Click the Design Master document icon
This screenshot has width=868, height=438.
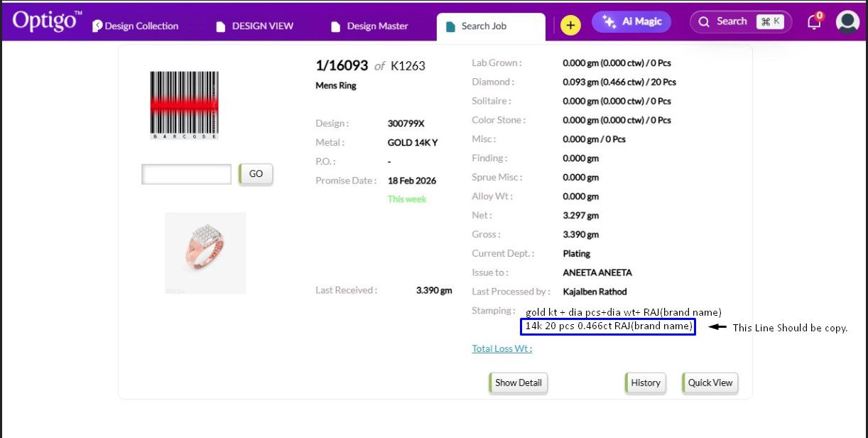pyautogui.click(x=335, y=27)
